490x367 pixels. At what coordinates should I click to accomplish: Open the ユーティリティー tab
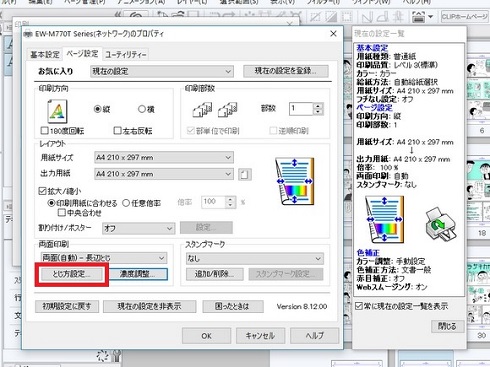pos(126,55)
